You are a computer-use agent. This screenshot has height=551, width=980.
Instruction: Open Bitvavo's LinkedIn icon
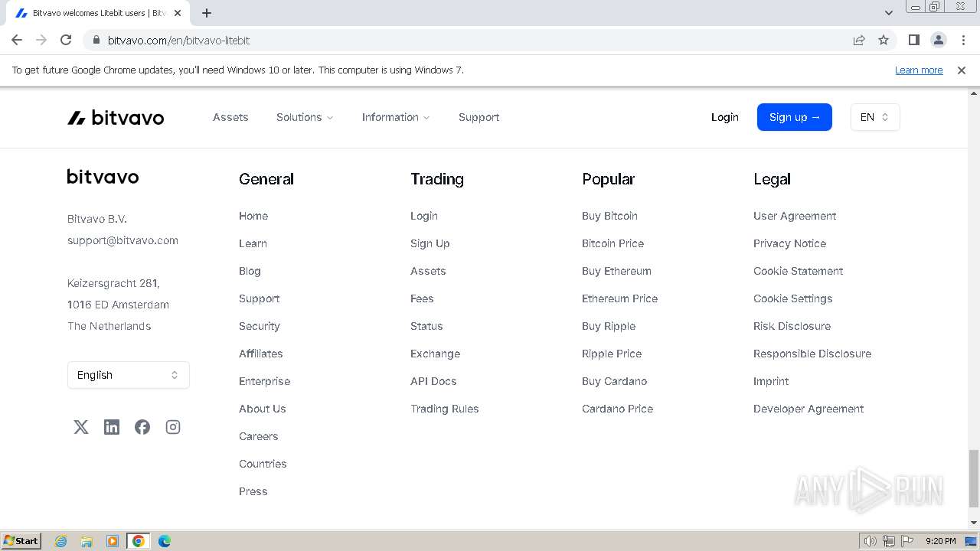click(112, 427)
